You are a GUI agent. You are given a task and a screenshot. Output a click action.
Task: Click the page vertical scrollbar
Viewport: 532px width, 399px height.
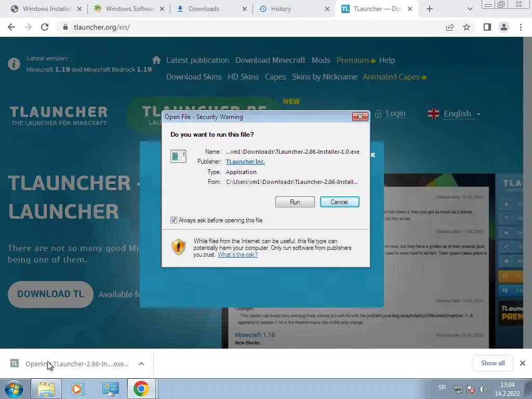(528, 193)
